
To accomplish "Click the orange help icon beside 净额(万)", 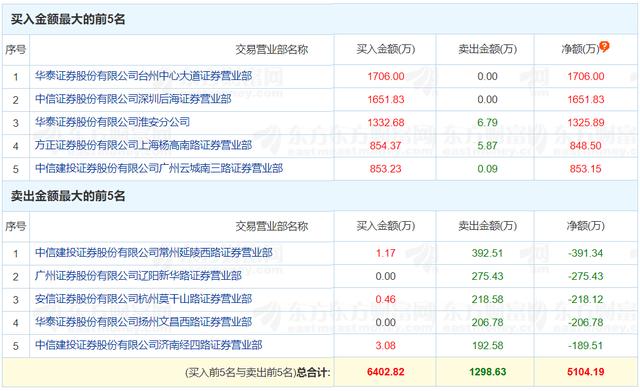I will coord(604,47).
